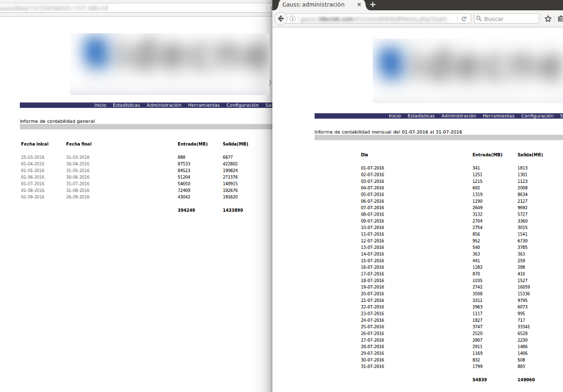Open a new tab with the plus button
The image size is (563, 392).
[x=373, y=5]
